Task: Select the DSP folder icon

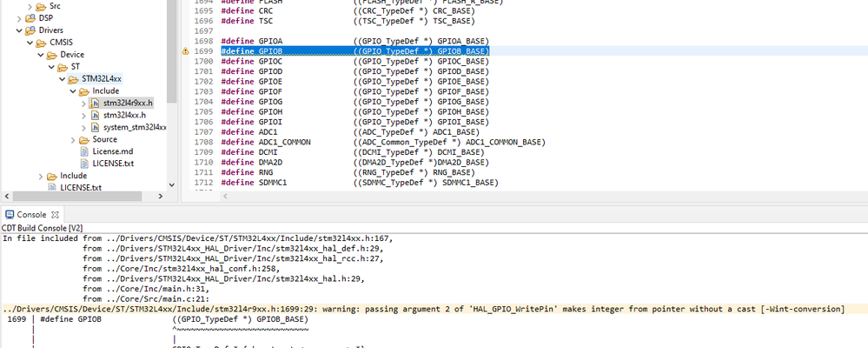Action: tap(30, 18)
